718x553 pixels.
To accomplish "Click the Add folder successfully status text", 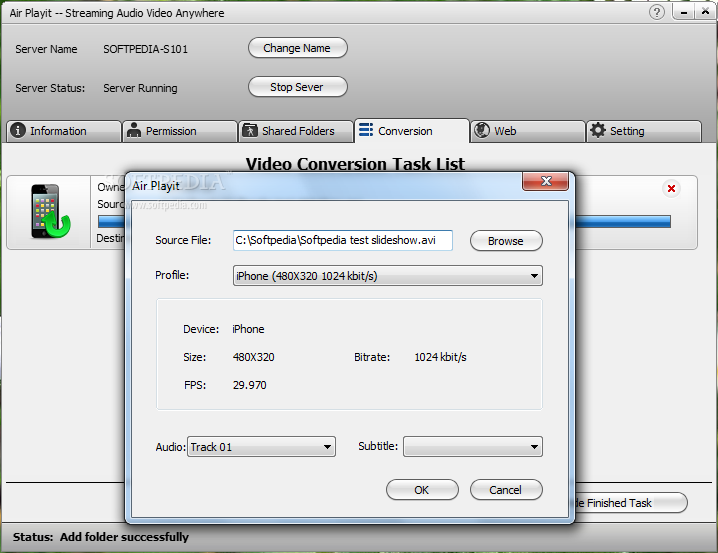I will click(x=124, y=537).
